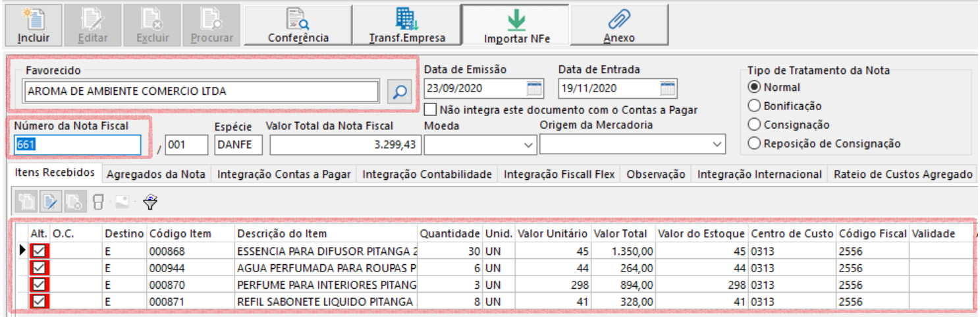Screen dimensions: 980x317
Task: Open Integração Fiscall Flex tab
Action: (x=559, y=175)
